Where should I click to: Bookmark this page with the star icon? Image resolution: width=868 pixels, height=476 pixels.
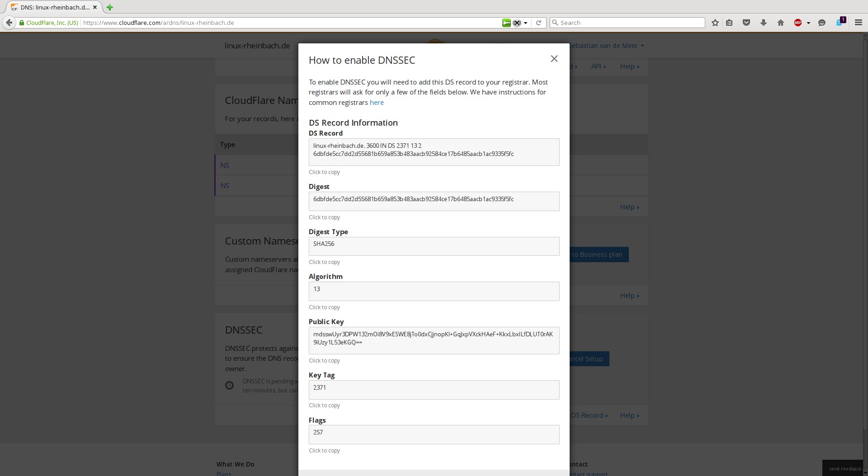715,23
